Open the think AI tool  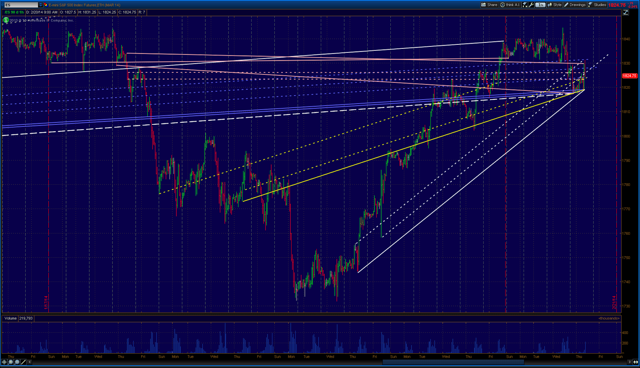click(x=510, y=5)
